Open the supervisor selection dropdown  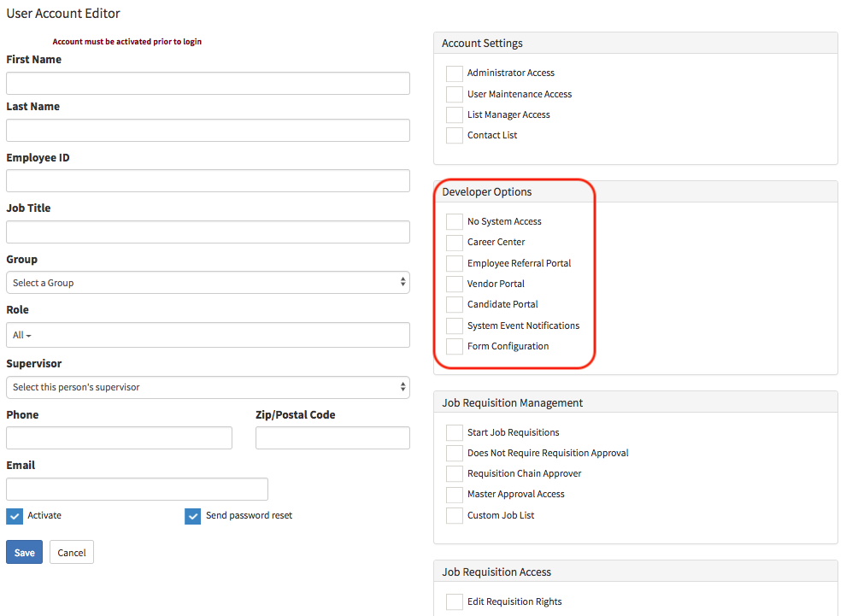click(207, 387)
